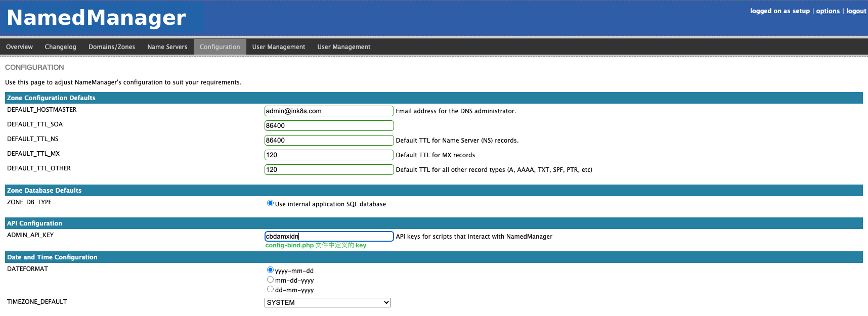Click the options link in the header
Viewport: 868px width, 316px height.
click(828, 11)
